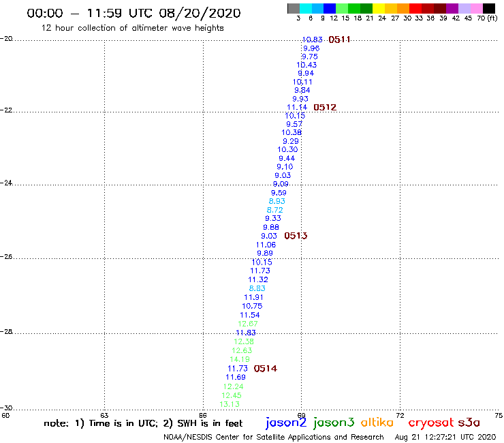This screenshot has width=504, height=443.
Task: Click the cyan legend swatch
Action: (x=305, y=8)
